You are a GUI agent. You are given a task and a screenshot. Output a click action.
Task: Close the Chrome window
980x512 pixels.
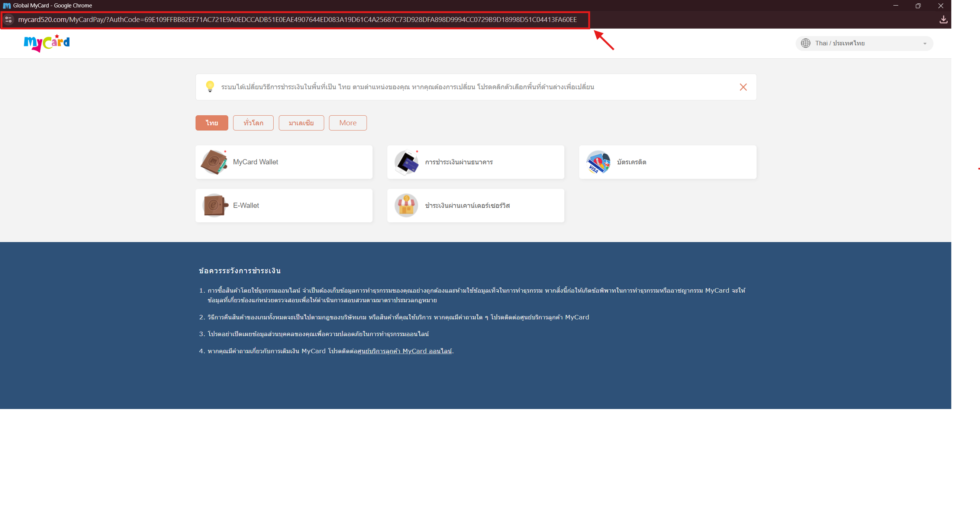pyautogui.click(x=941, y=6)
